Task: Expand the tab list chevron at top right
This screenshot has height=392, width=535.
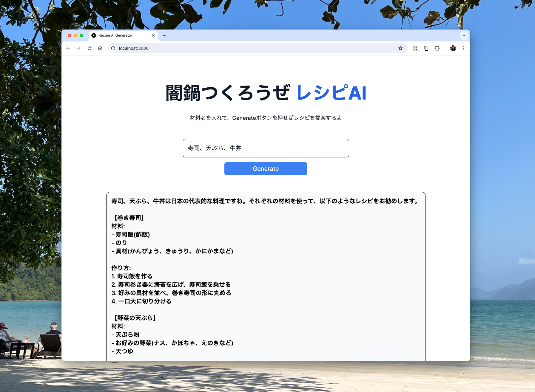Action: pos(464,35)
